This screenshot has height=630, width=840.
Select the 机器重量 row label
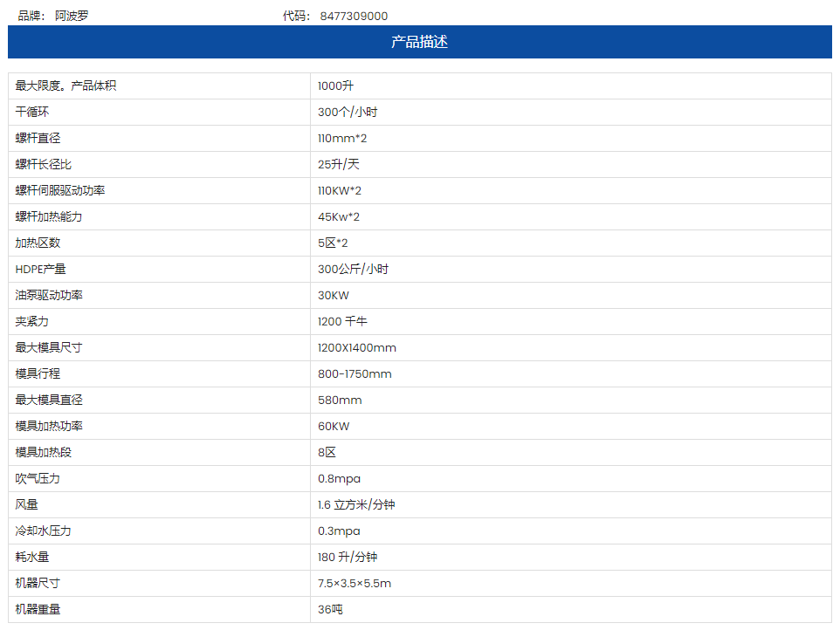click(38, 609)
